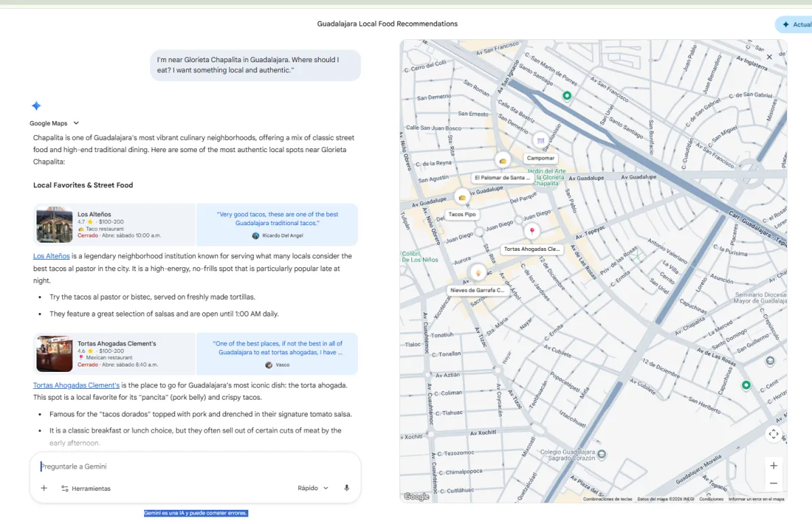Open Ricardo Del Angel's review quote card

pos(277,224)
